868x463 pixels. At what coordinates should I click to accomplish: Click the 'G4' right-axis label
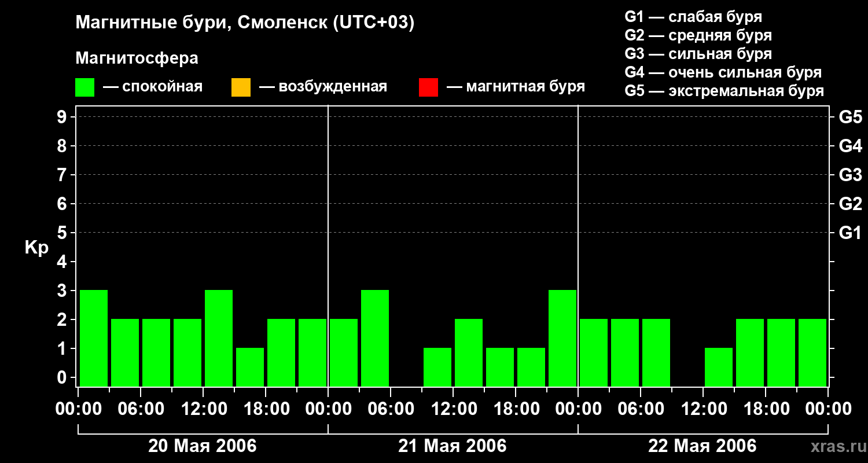pyautogui.click(x=850, y=146)
